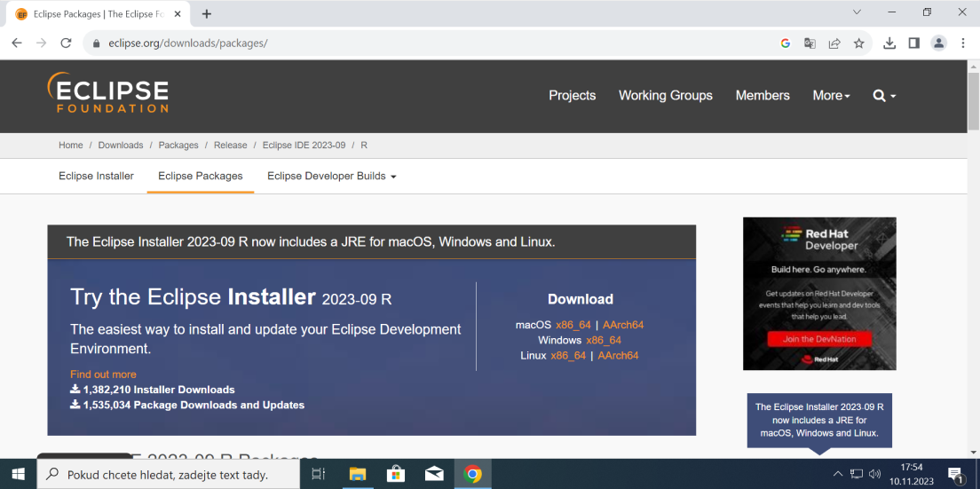The height and width of the screenshot is (489, 980).
Task: Open Chrome downloads icon
Action: coord(889,43)
